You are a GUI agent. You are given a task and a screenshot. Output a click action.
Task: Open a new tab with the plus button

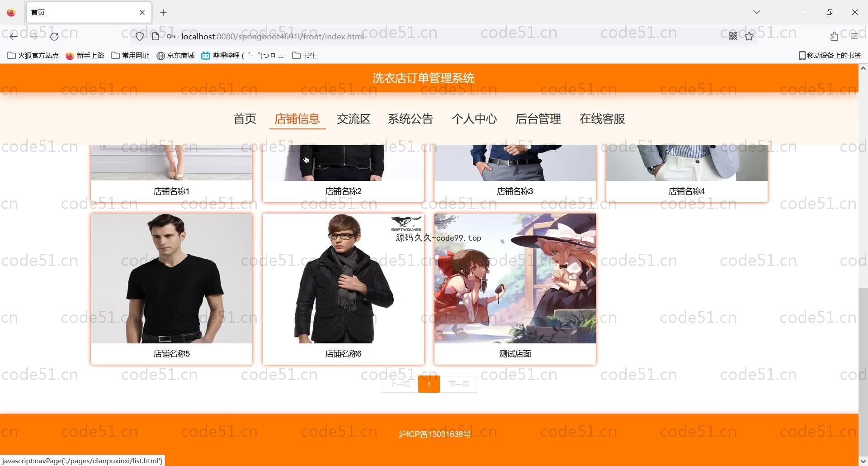(x=164, y=13)
